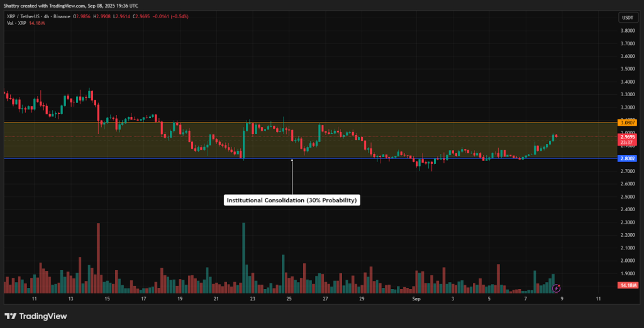Click the Sep label on time axis

(x=416, y=300)
